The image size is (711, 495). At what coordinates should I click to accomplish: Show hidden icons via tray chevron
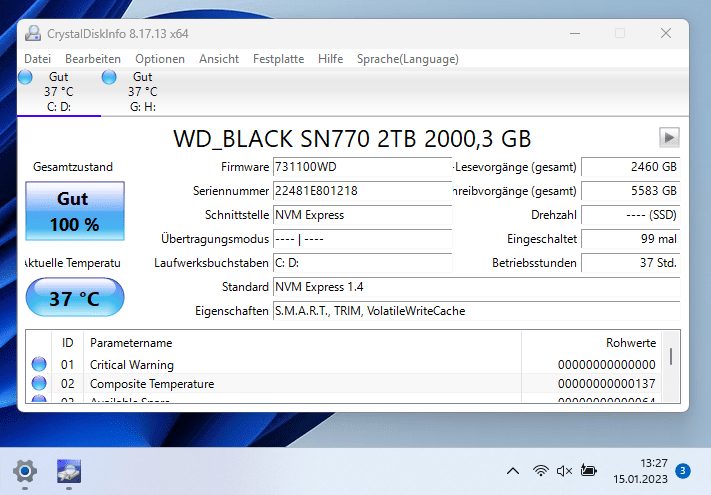coord(513,471)
